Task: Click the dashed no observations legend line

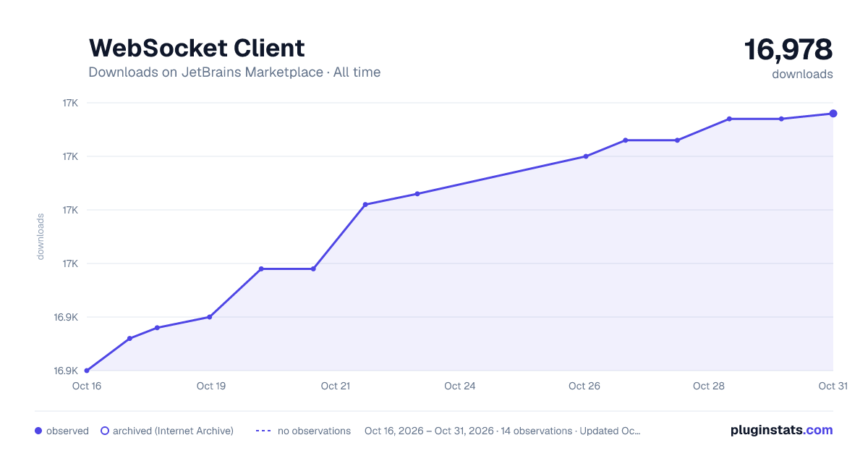Action: 263,431
